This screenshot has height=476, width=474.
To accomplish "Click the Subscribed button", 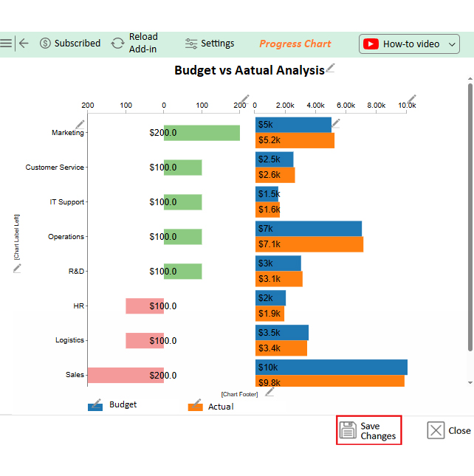I will coord(70,44).
